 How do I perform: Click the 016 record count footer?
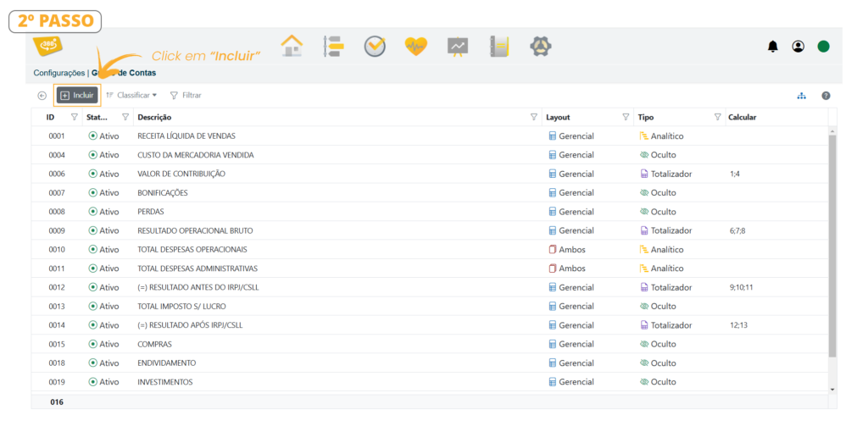[57, 402]
